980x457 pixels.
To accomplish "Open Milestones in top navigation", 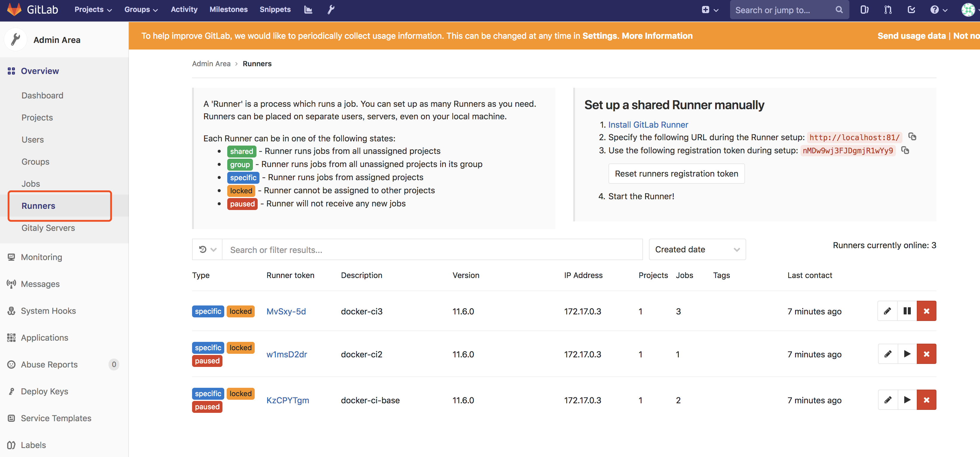I will pyautogui.click(x=228, y=10).
